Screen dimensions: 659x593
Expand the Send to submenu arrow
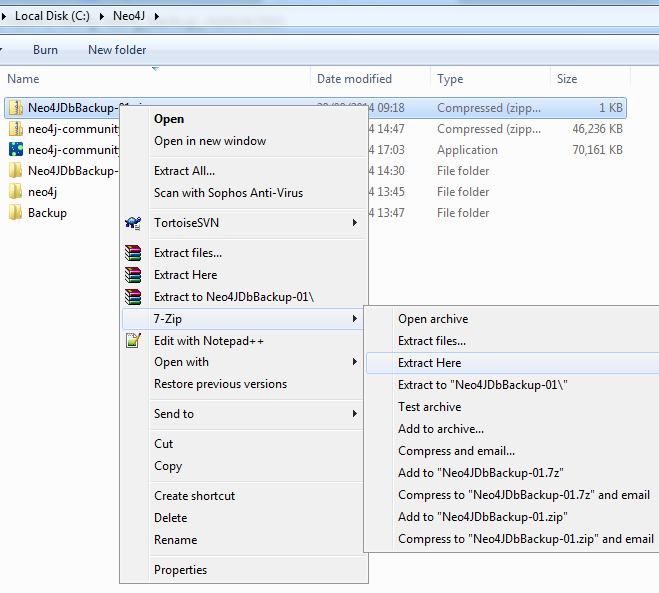click(355, 414)
